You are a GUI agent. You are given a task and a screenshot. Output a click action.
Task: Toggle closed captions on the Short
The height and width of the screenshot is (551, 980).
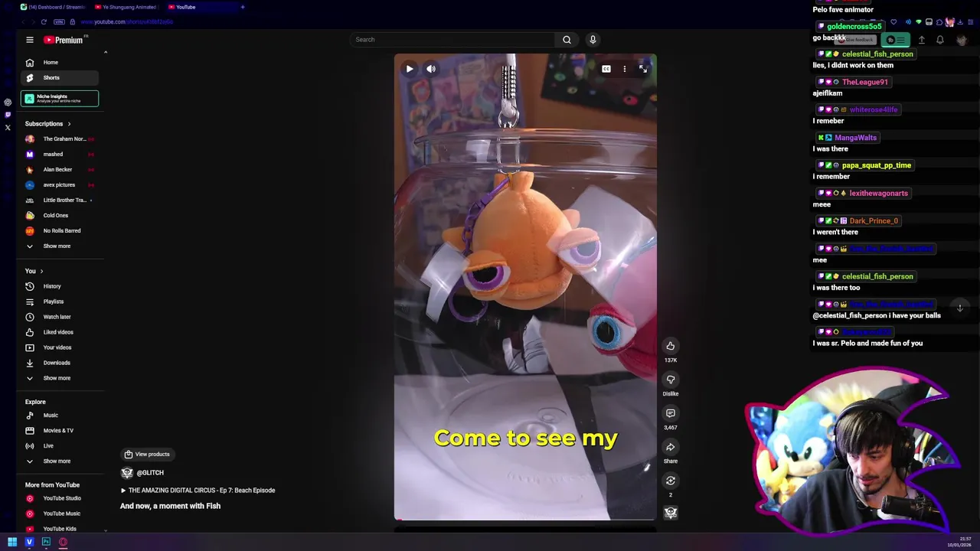[x=606, y=69]
